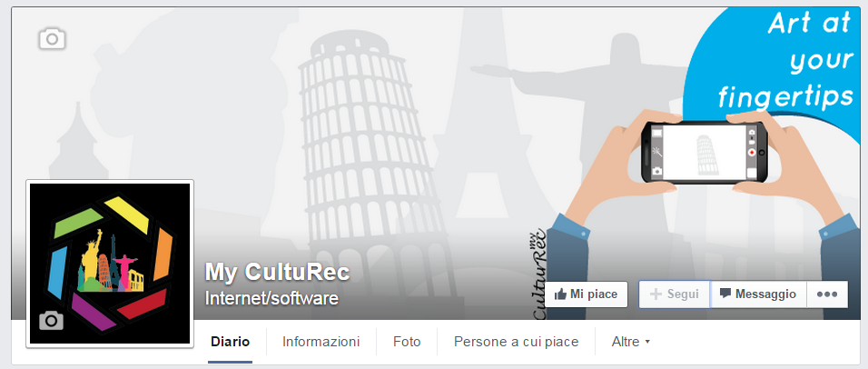
Task: Open the three-dots more options button
Action: click(827, 294)
